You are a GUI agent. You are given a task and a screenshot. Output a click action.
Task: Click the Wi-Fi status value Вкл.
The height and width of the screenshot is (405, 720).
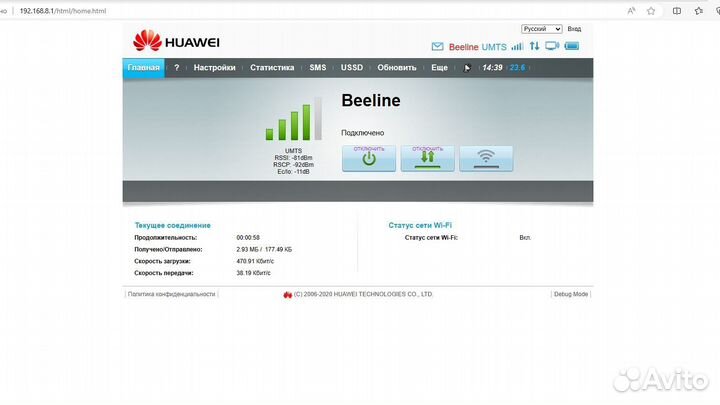(x=525, y=238)
